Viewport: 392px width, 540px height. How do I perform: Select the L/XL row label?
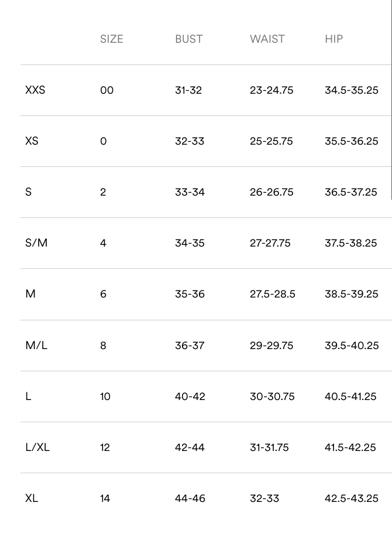click(x=37, y=447)
